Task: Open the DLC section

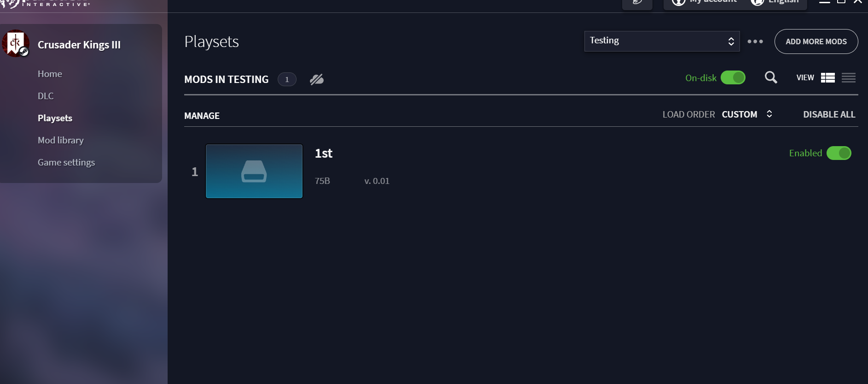Action: coord(46,96)
